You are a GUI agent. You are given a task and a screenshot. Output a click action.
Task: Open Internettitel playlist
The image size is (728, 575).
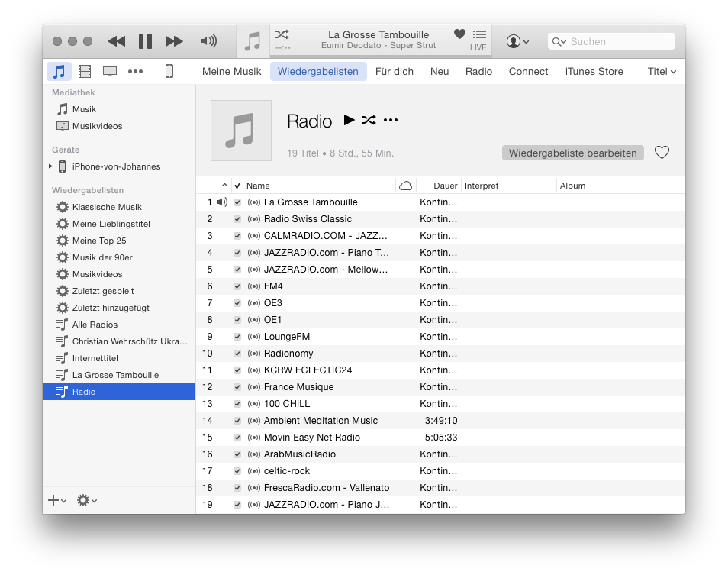click(119, 358)
